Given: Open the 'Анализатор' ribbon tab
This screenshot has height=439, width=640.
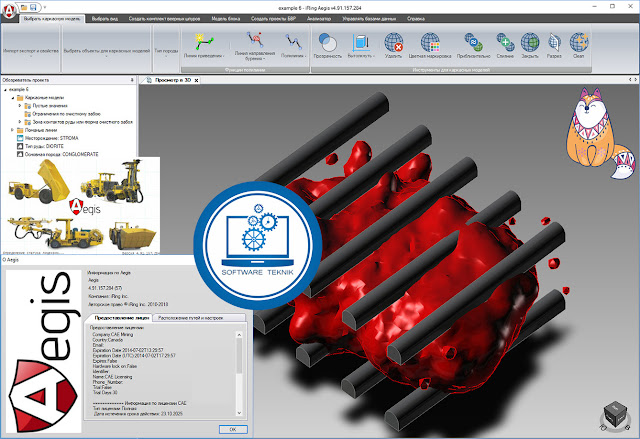Looking at the screenshot, I should pyautogui.click(x=319, y=19).
